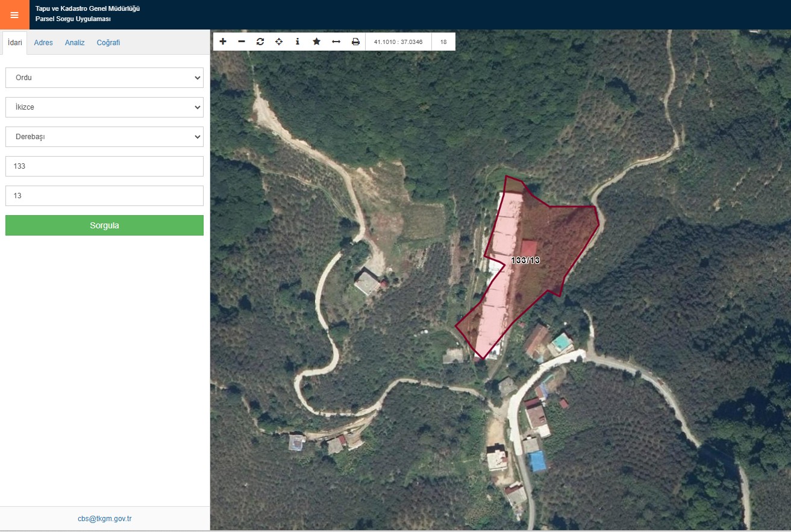Zoom in with the plus icon
Image resolution: width=791 pixels, height=532 pixels.
pyautogui.click(x=223, y=42)
